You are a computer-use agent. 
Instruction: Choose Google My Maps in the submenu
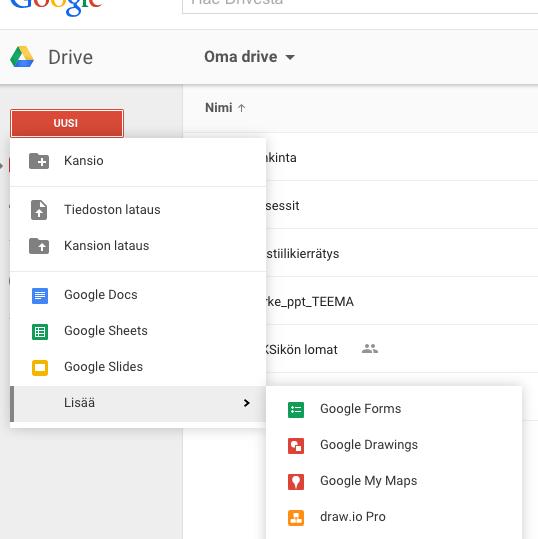point(394,481)
